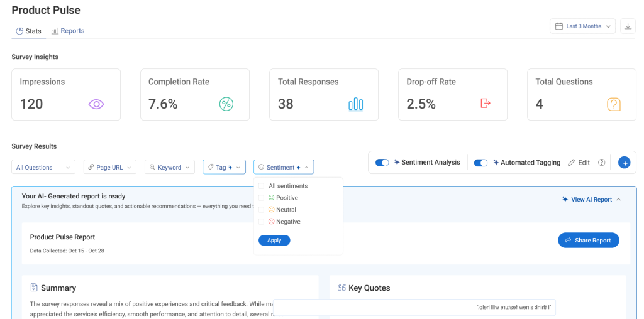Check the Neutral sentiment checkbox
This screenshot has width=644, height=319.
(x=261, y=210)
